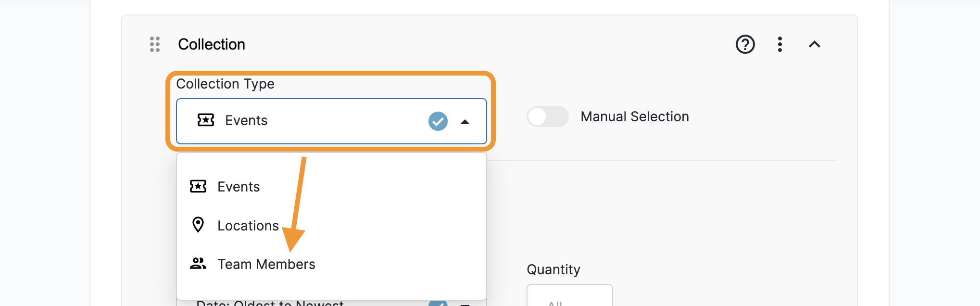Open the three-dot options menu
Viewport: 980px width, 306px height.
[x=780, y=44]
